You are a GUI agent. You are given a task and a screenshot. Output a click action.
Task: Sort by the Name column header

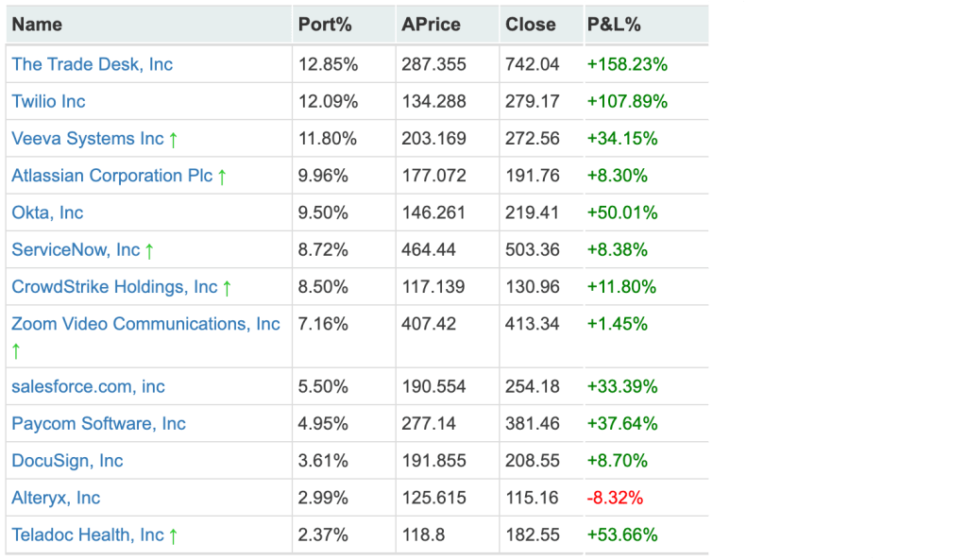coord(37,25)
